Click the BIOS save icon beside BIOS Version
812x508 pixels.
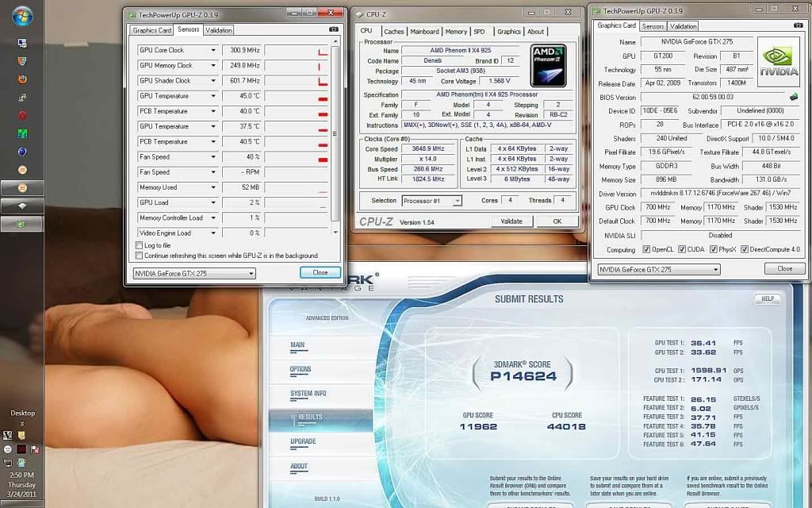click(793, 96)
